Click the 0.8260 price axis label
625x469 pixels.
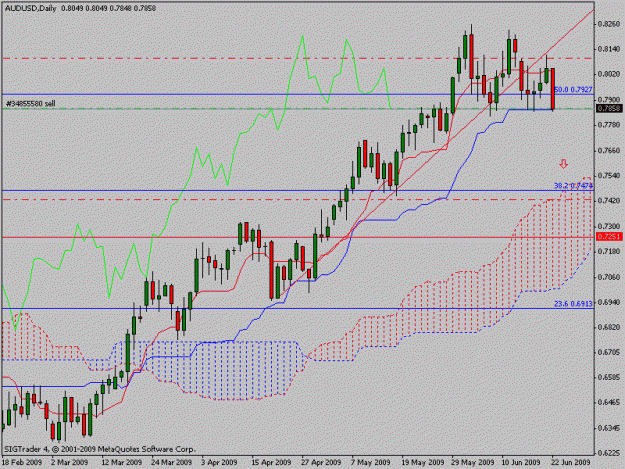click(609, 24)
